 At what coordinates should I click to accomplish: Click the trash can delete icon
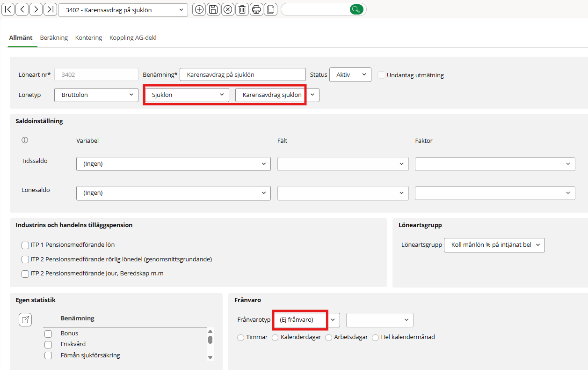(242, 9)
